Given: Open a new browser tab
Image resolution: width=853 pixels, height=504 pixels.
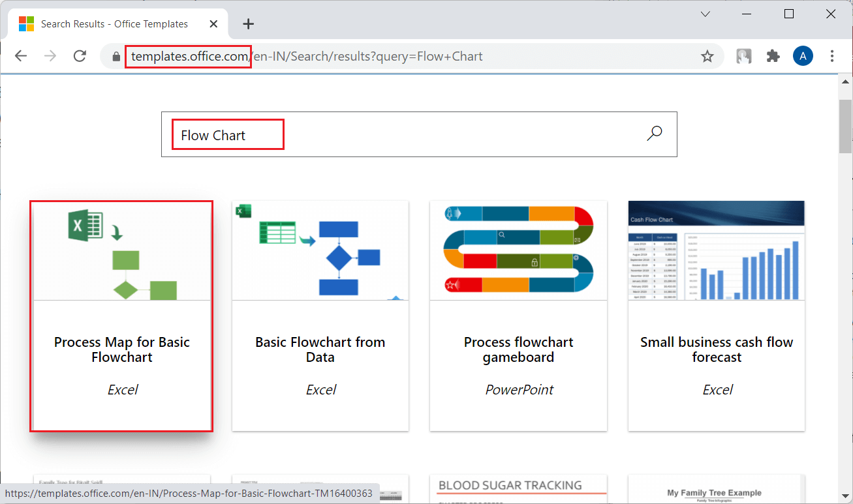Looking at the screenshot, I should point(248,24).
